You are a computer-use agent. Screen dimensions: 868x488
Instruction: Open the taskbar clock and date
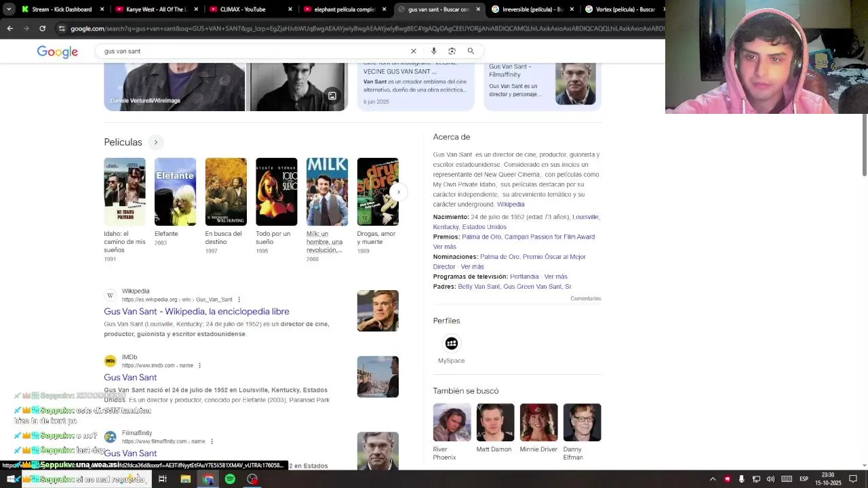(828, 479)
